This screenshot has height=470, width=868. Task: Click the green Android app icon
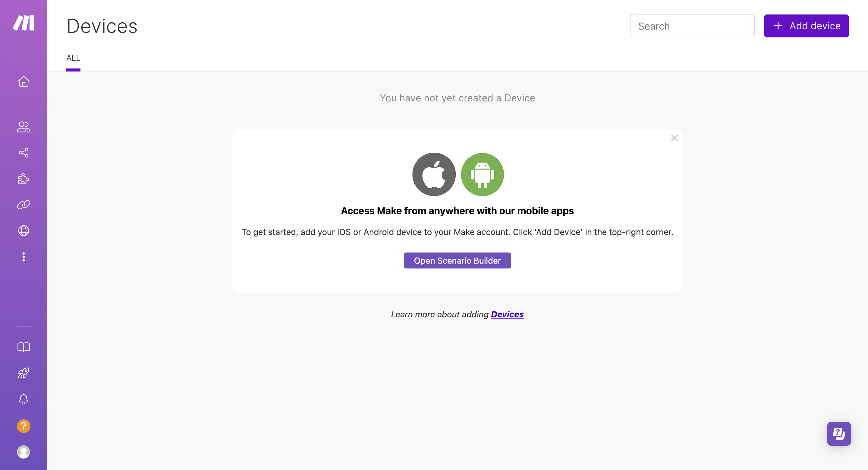click(482, 174)
